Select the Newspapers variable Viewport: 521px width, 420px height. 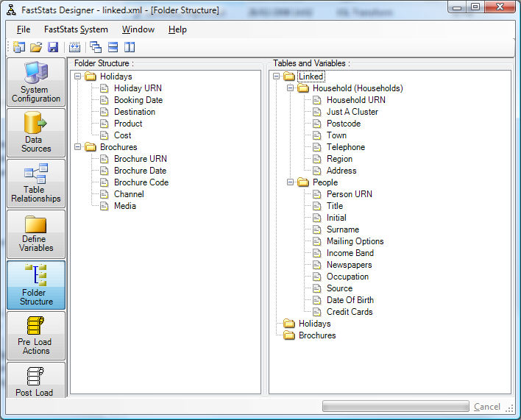pyautogui.click(x=350, y=265)
